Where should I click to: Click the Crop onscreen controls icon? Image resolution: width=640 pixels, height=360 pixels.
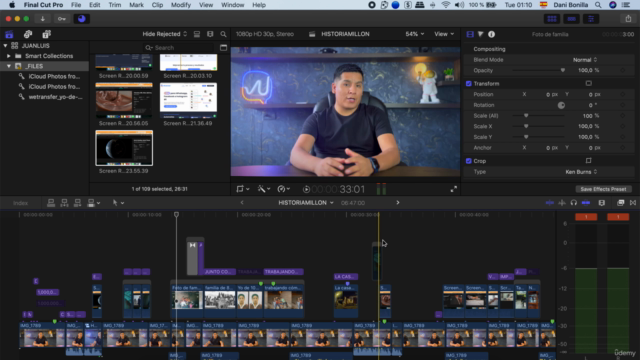589,161
